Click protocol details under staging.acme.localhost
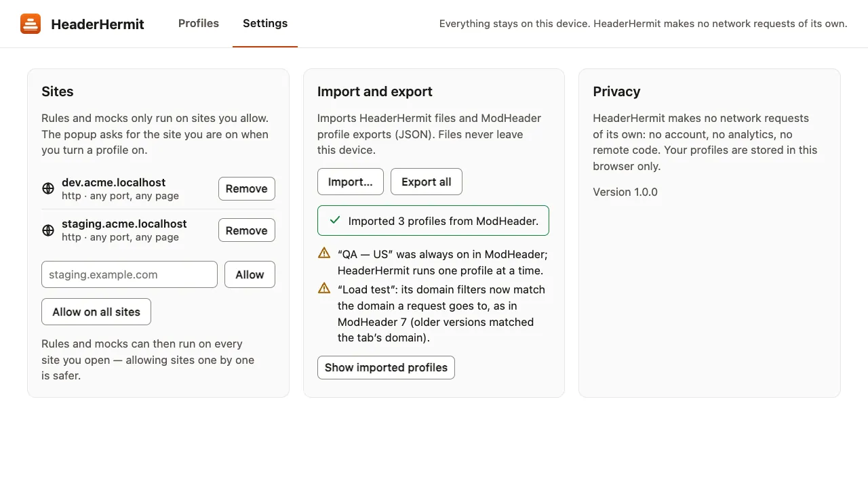The image size is (868, 477). coord(120,237)
